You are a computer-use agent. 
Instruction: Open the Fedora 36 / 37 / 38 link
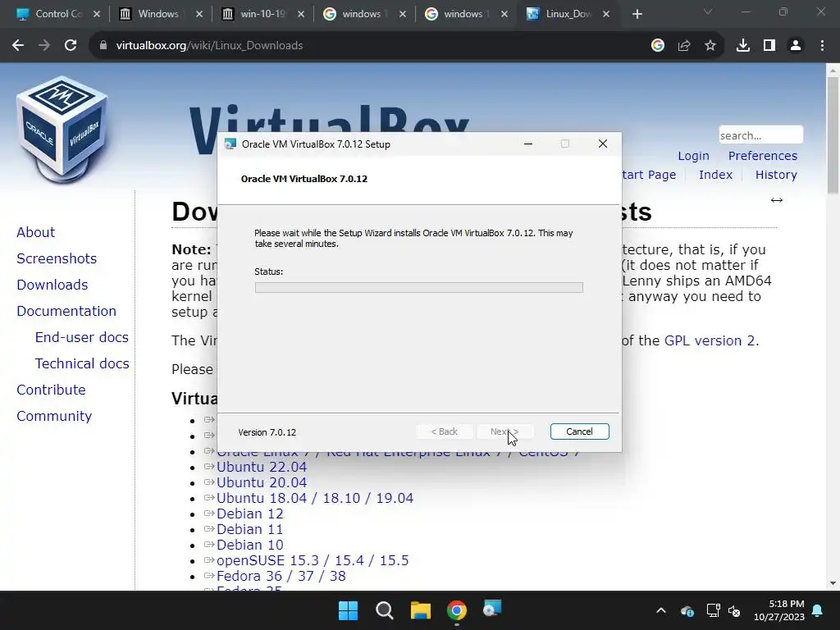pyautogui.click(x=281, y=576)
